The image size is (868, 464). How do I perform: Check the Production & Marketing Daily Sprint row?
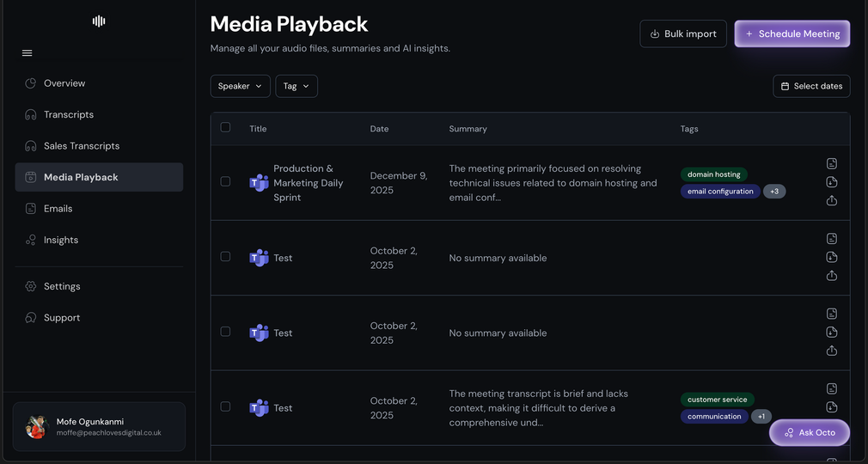pos(225,181)
